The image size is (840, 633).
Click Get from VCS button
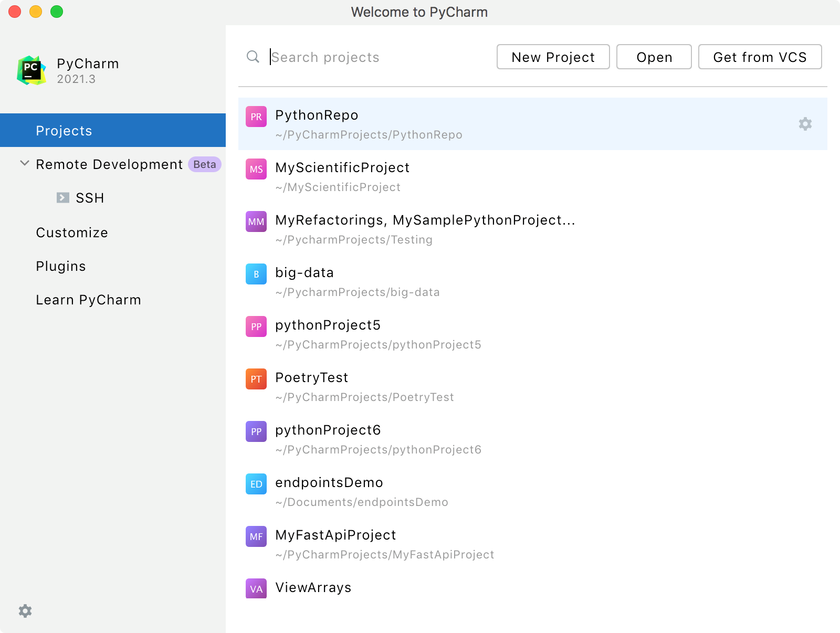(x=760, y=57)
